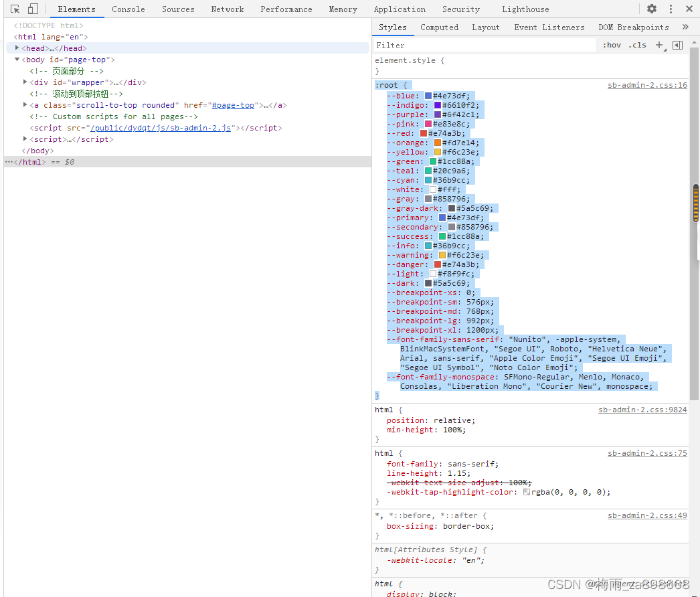The width and height of the screenshot is (700, 597).
Task: Select the Elements tab
Action: (x=76, y=9)
